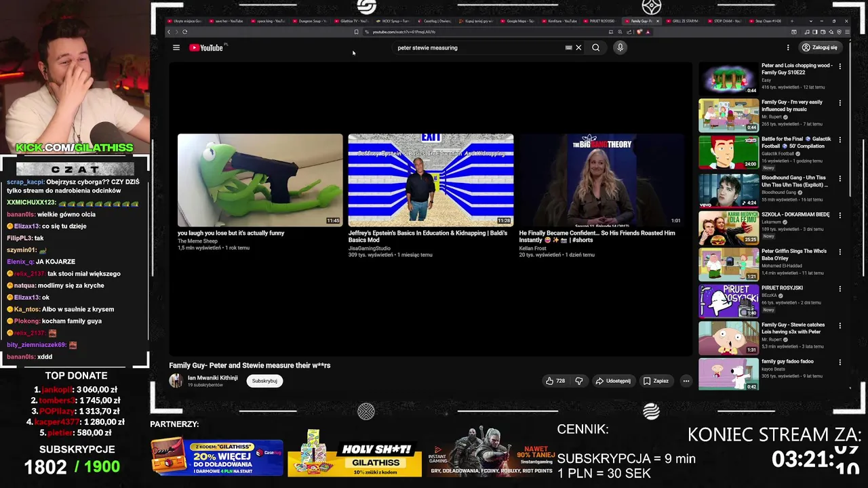
Task: Open the browser main menu icon
Action: 847,32
